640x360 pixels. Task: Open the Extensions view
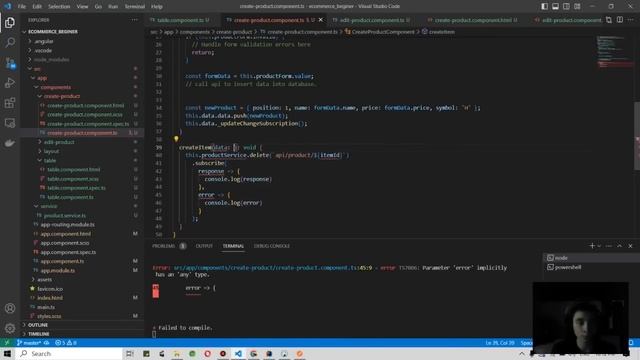click(x=10, y=103)
